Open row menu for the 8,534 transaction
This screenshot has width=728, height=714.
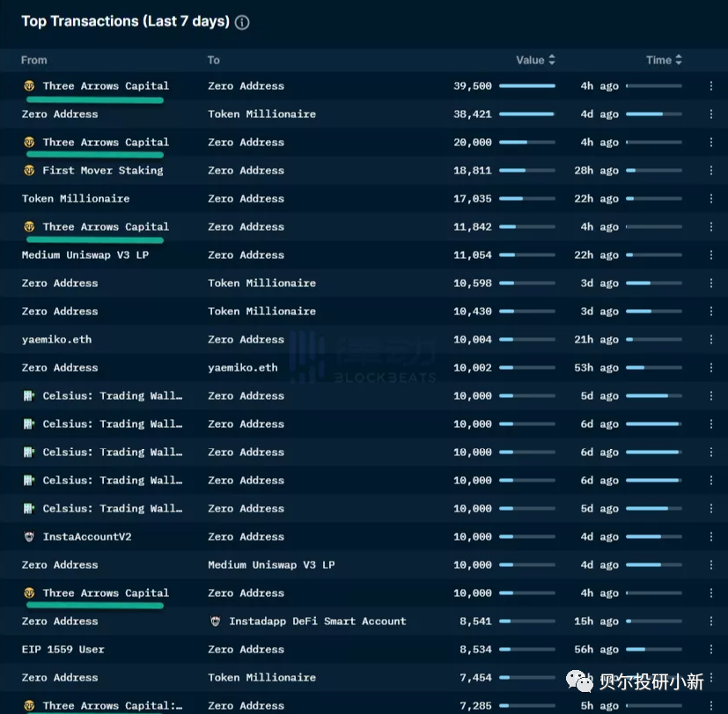tap(710, 649)
